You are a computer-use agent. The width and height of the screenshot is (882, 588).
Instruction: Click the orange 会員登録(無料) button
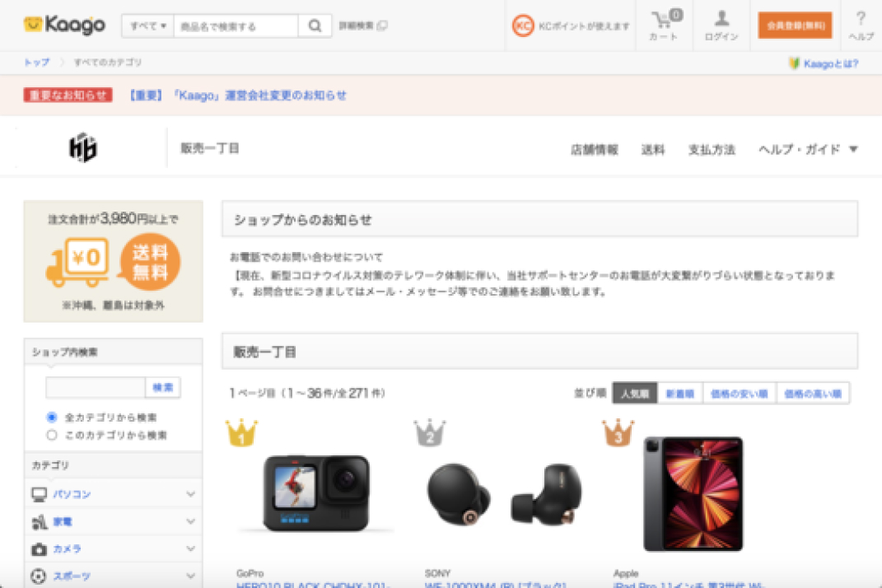tap(795, 26)
